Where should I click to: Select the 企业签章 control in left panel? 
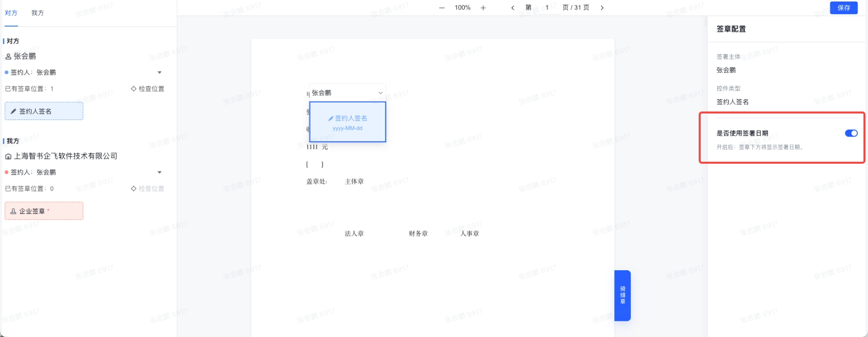44,211
